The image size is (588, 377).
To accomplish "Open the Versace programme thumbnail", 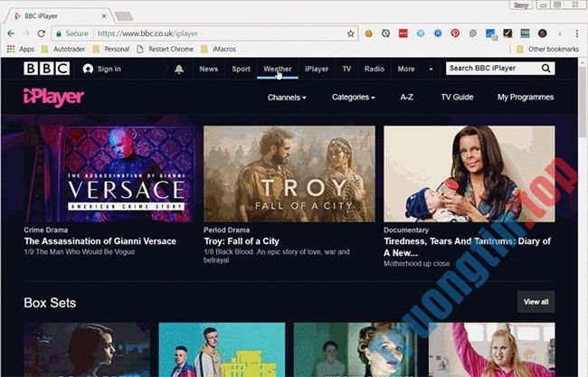I will 109,174.
